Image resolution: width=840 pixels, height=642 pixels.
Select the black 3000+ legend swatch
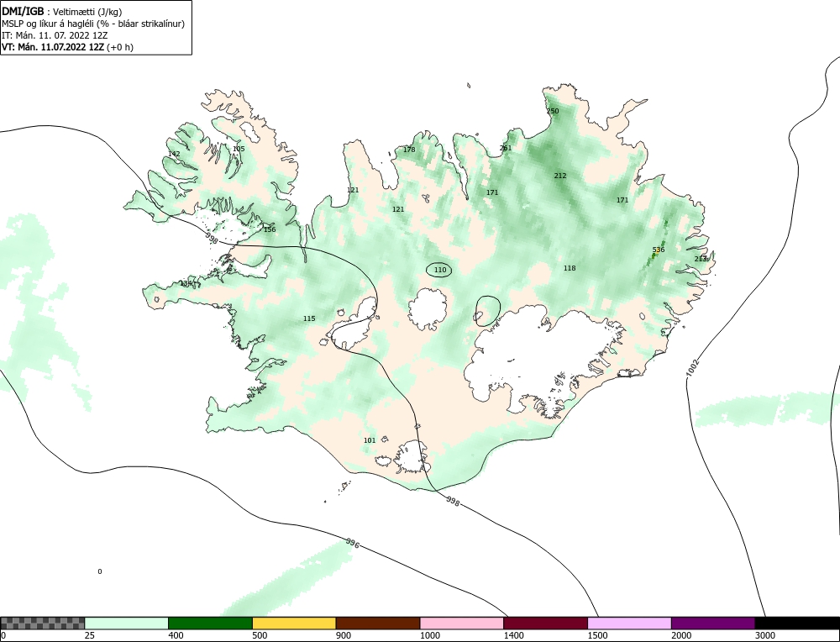tap(797, 623)
